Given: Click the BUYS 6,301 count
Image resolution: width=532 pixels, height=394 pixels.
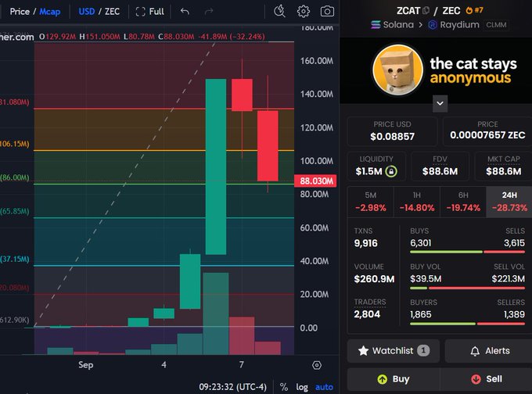Looking at the screenshot, I should (x=421, y=243).
